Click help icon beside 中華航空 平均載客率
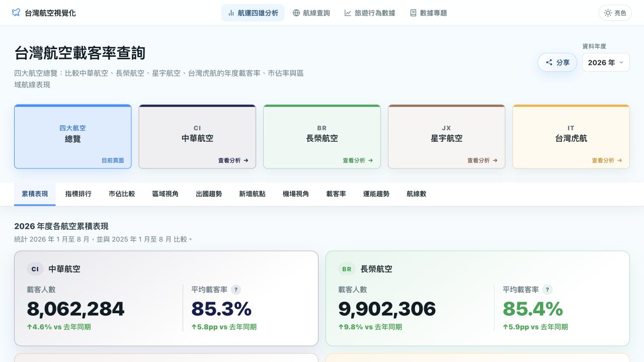 coord(236,290)
